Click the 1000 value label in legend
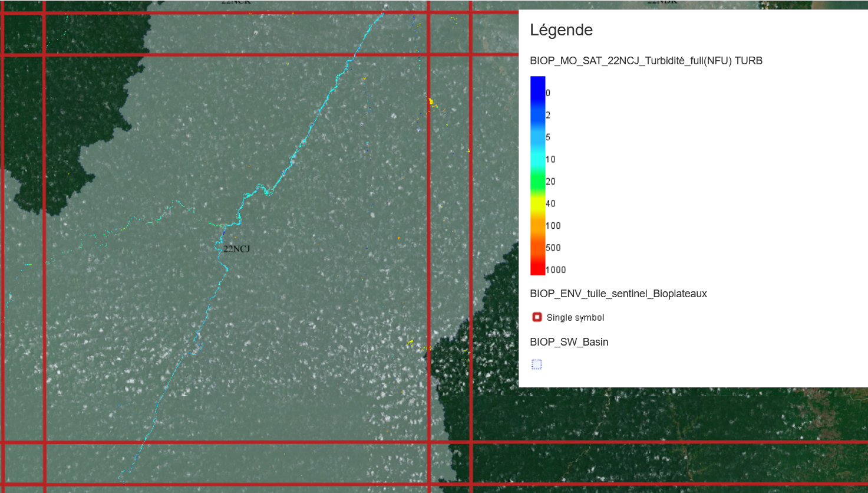Image resolution: width=868 pixels, height=493 pixels. point(555,270)
